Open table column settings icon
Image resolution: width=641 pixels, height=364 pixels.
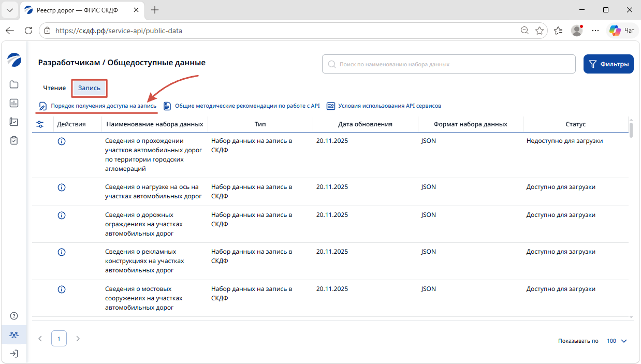[40, 124]
